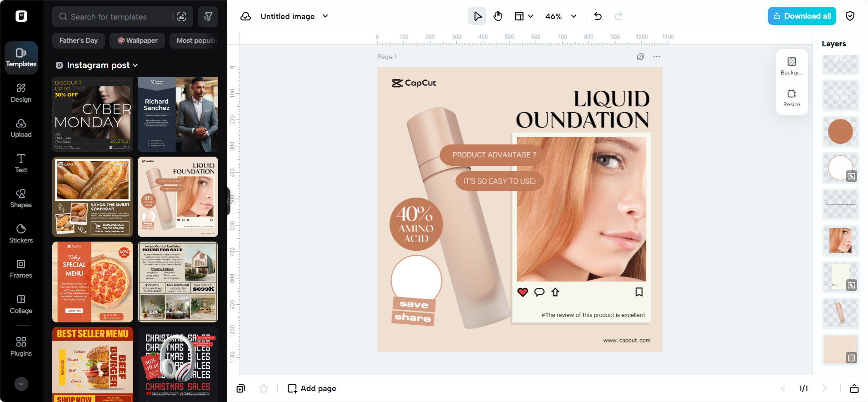
Task: Duplicate page icon beside Page 1
Action: pos(640,57)
